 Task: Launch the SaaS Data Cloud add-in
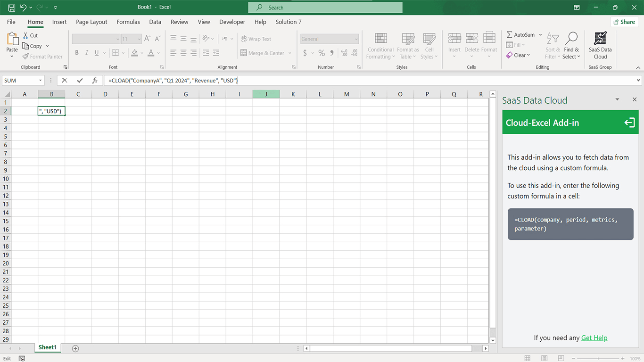tap(600, 46)
